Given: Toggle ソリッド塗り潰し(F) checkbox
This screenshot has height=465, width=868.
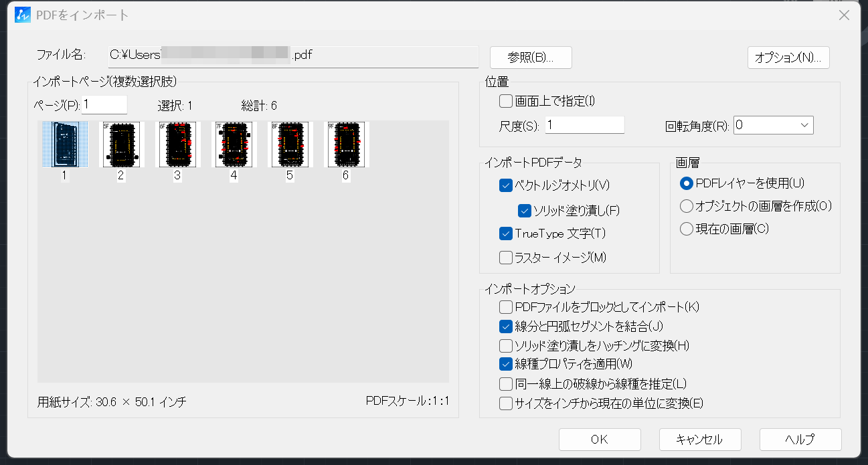Looking at the screenshot, I should coord(525,210).
